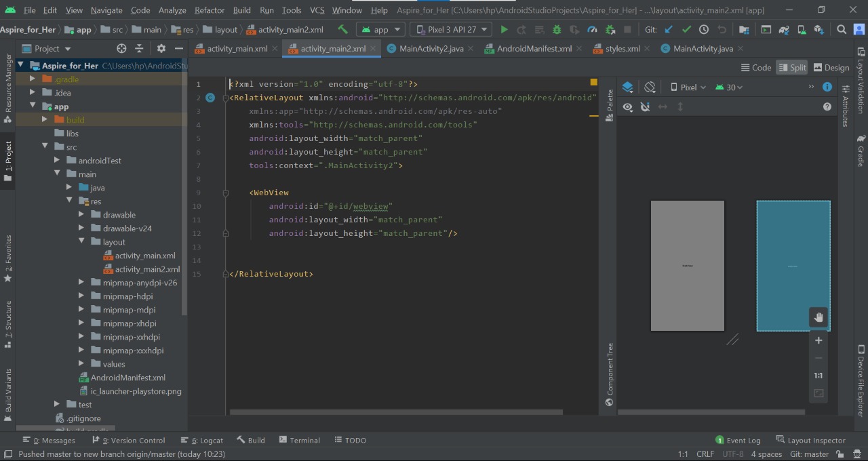Open the Pixel 3 API 27 device dropdown

[x=450, y=30]
